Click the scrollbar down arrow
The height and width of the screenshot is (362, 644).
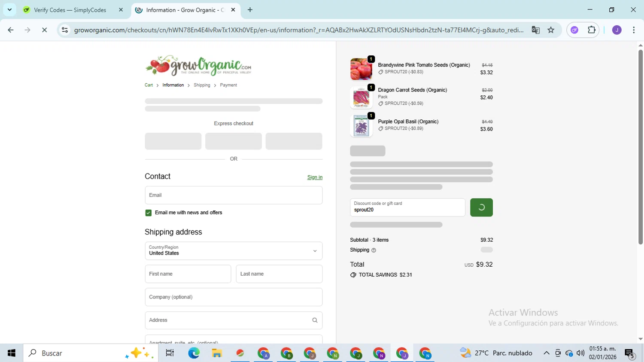pos(640,339)
